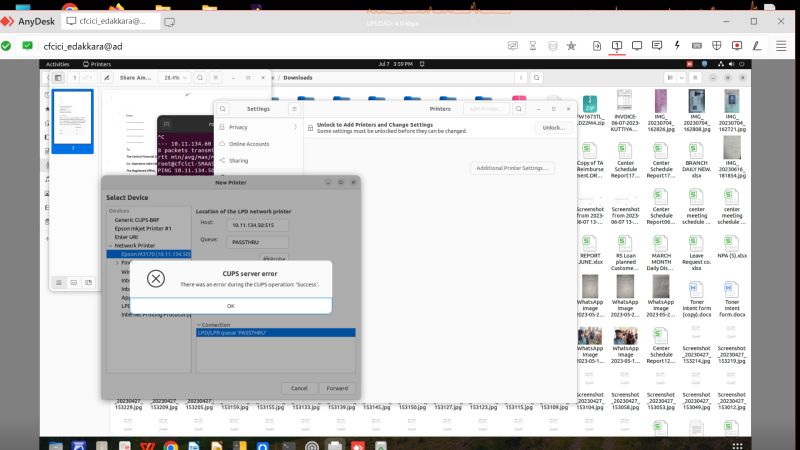Click the document viewer annotate pencil icon

107,78
